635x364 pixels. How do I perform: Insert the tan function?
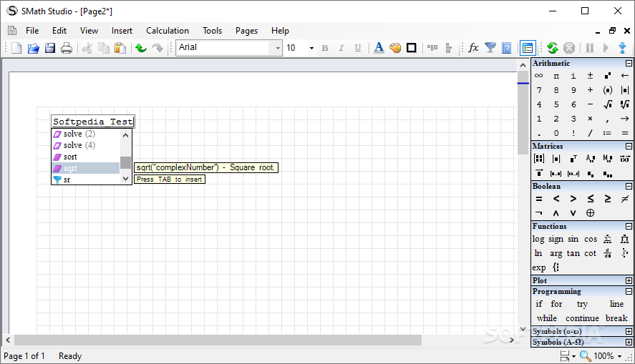(573, 253)
